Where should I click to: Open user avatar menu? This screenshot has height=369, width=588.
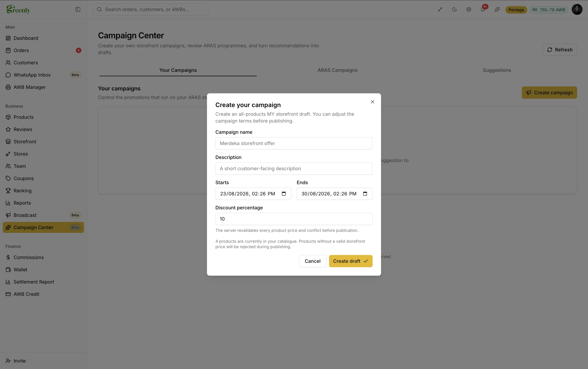(577, 10)
